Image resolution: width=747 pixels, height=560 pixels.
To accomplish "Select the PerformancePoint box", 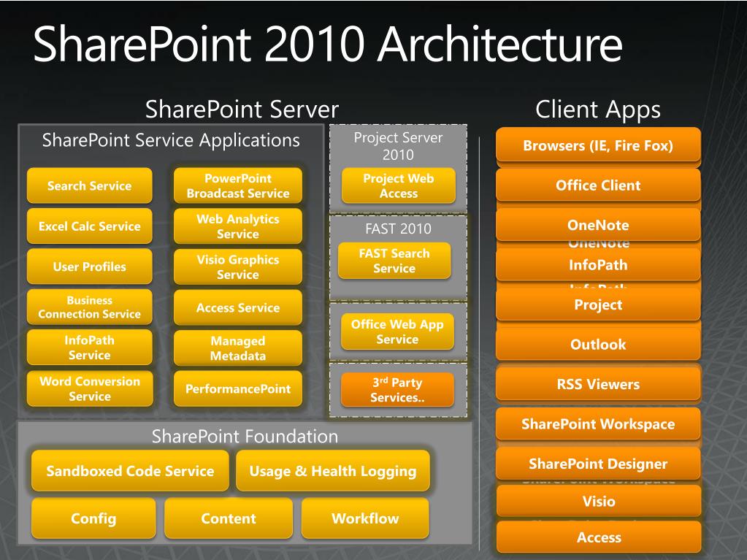I will point(238,388).
